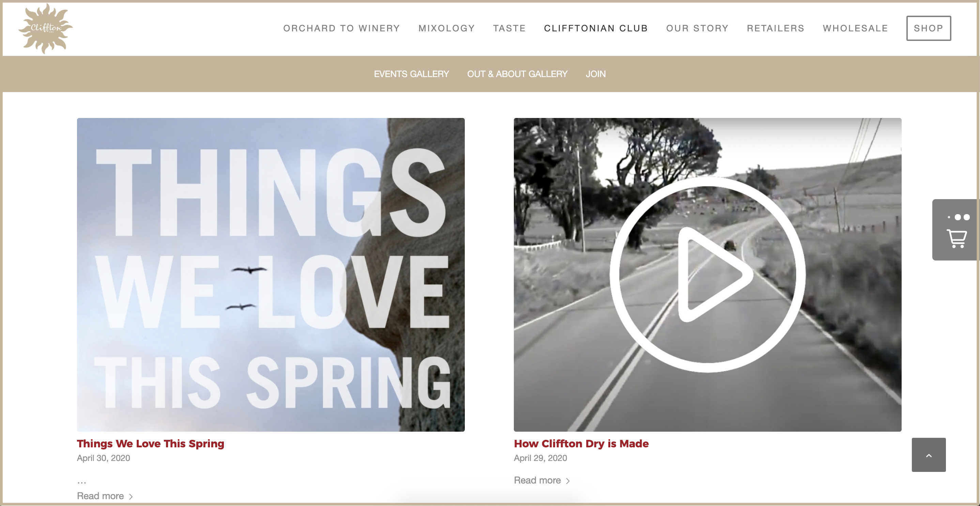This screenshot has height=506, width=980.
Task: Click the chevron beside second Read more
Action: (x=568, y=481)
